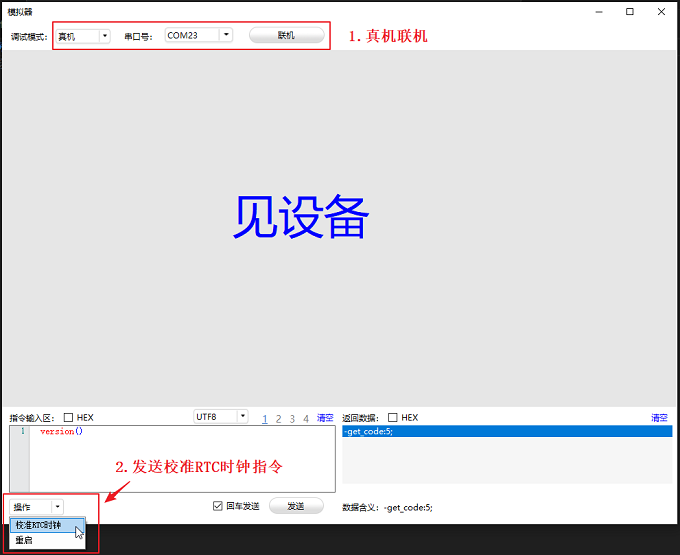Choose 重启 from the dropdown list
Viewport: 680px width, 555px height.
47,540
